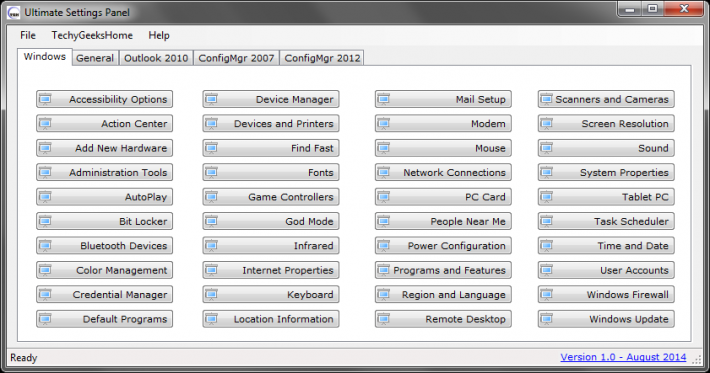The height and width of the screenshot is (373, 710).
Task: Launch Bluetooth Devices
Action: tap(105, 246)
